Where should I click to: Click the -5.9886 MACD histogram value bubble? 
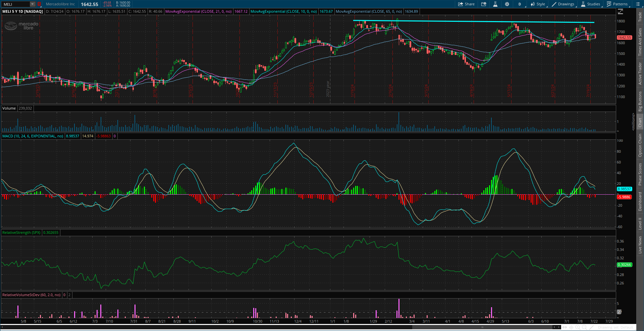[624, 197]
